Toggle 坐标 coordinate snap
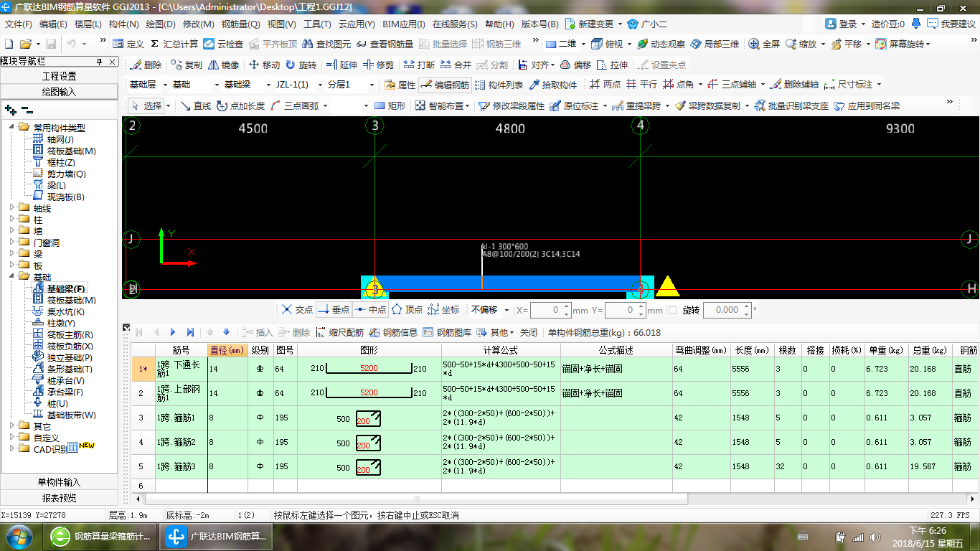Image resolution: width=980 pixels, height=551 pixels. pos(443,310)
